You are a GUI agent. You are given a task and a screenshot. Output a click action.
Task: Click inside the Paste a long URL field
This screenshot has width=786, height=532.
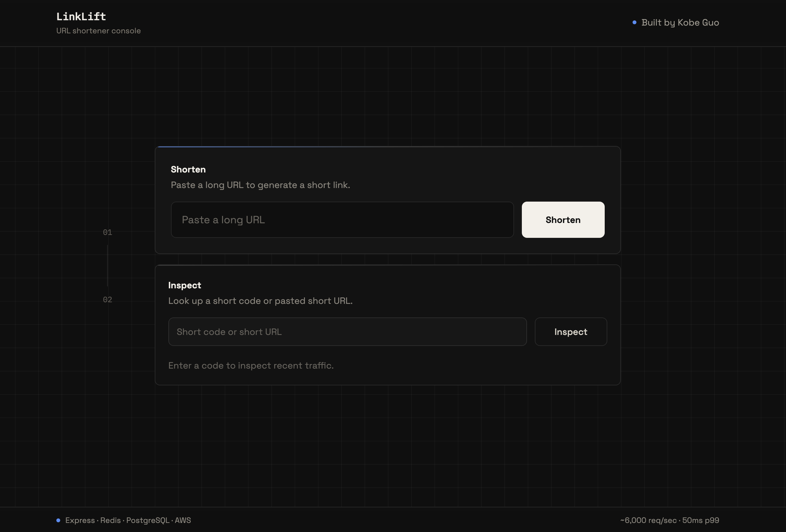(342, 220)
